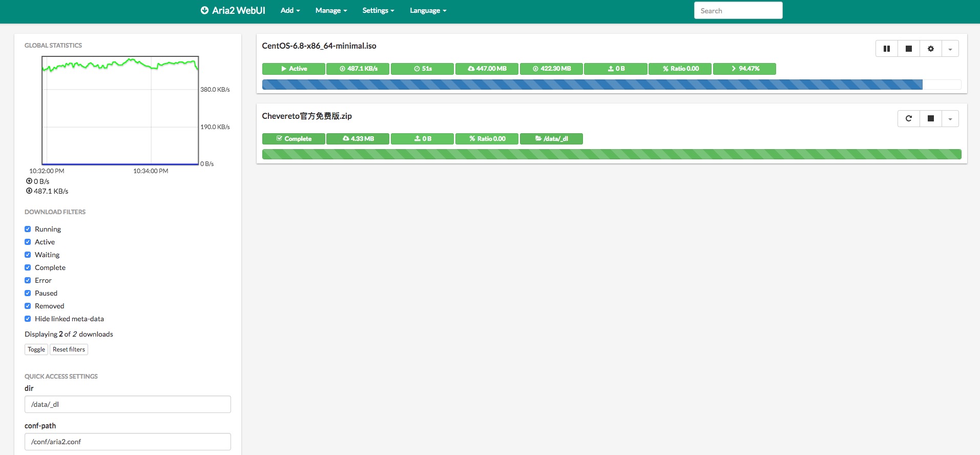Pause the CentOS ISO download

point(886,49)
